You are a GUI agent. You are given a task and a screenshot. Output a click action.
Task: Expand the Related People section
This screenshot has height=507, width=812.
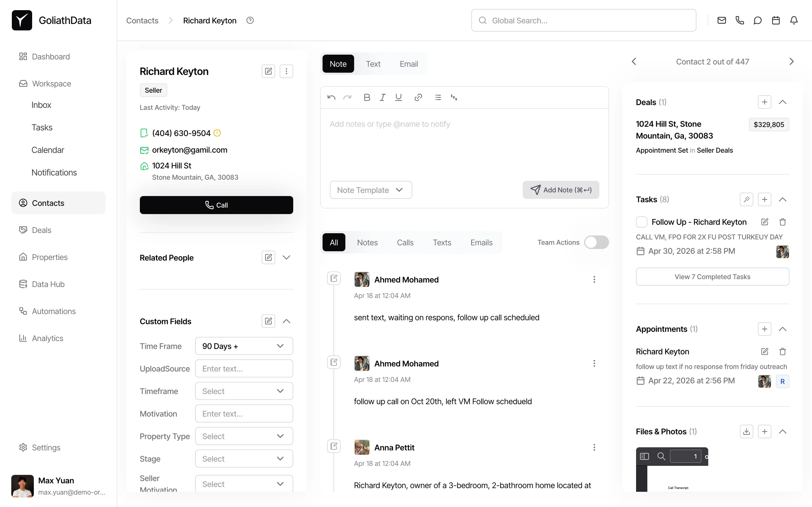click(x=286, y=257)
